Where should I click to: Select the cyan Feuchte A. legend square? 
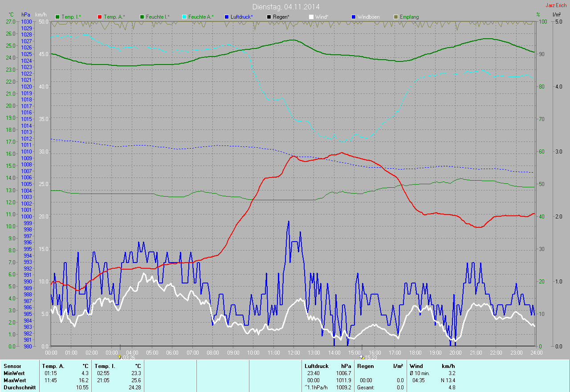pyautogui.click(x=184, y=17)
